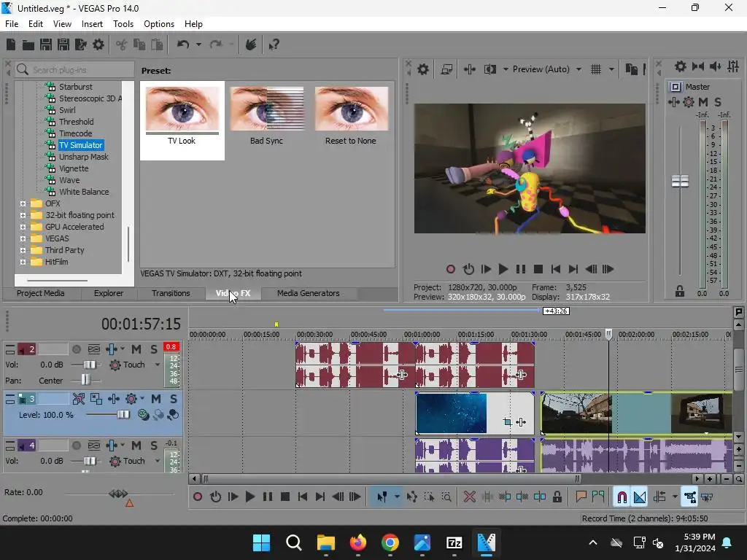
Task: Toggle Enable Snapping magnet button
Action: (622, 497)
